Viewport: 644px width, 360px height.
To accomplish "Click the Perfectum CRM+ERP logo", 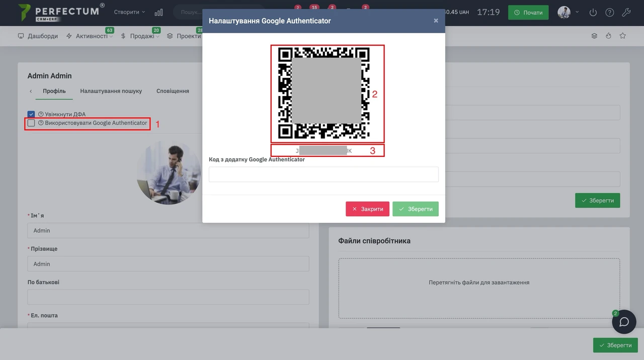I will (x=61, y=12).
